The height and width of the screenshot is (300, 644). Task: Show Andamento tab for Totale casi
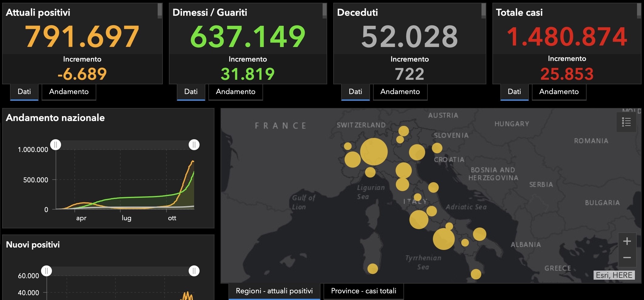[559, 92]
